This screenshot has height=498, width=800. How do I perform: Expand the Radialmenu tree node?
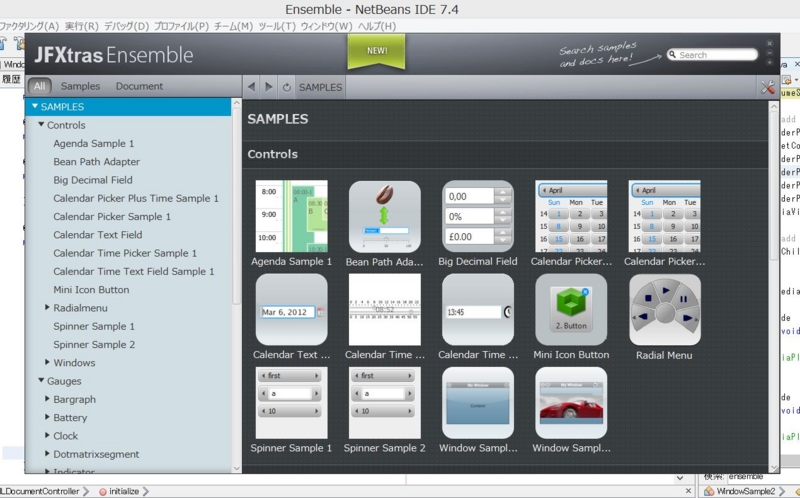[47, 307]
